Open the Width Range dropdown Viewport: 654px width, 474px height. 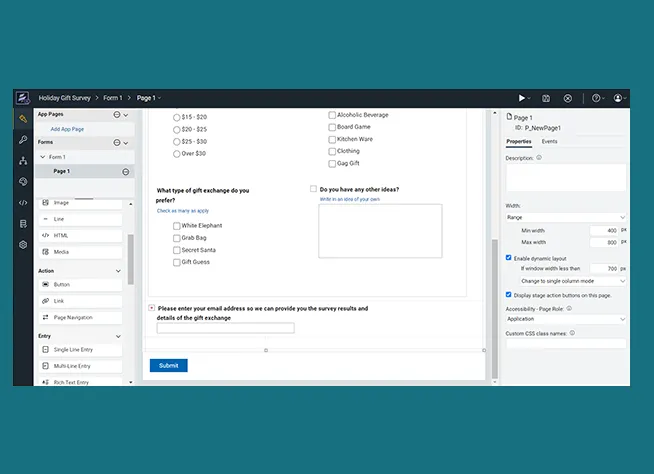coord(566,217)
